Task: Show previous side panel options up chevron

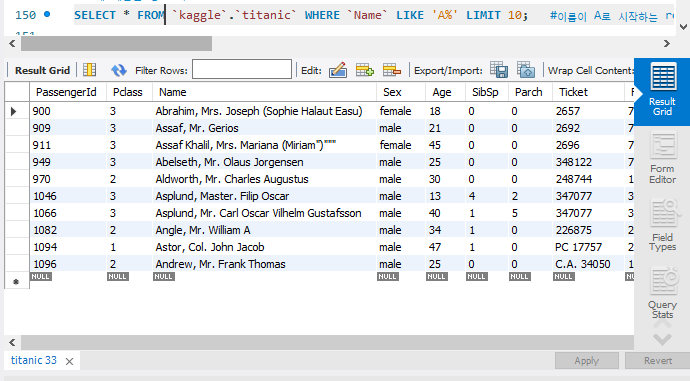Action: click(662, 324)
